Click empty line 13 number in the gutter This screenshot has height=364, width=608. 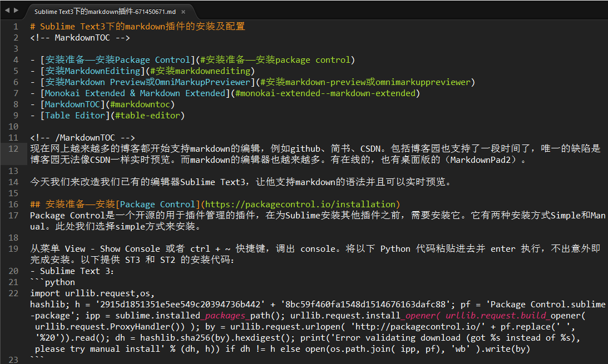(x=13, y=171)
